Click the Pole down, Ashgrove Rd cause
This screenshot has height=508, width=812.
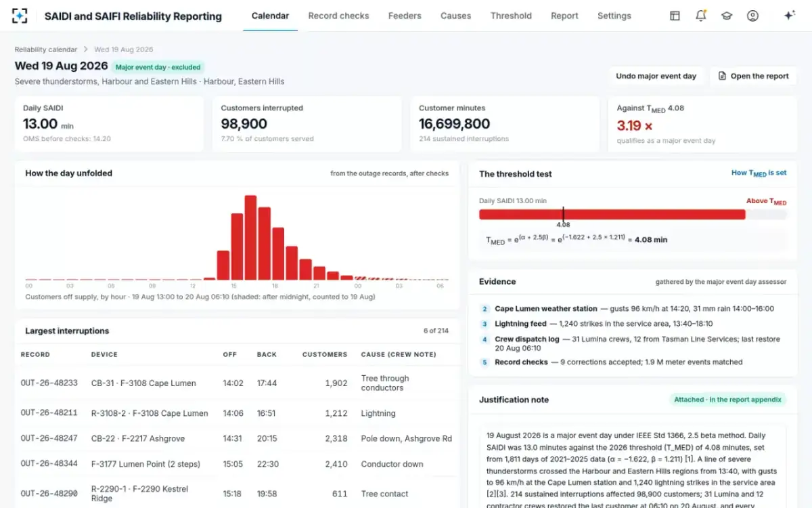pyautogui.click(x=407, y=439)
